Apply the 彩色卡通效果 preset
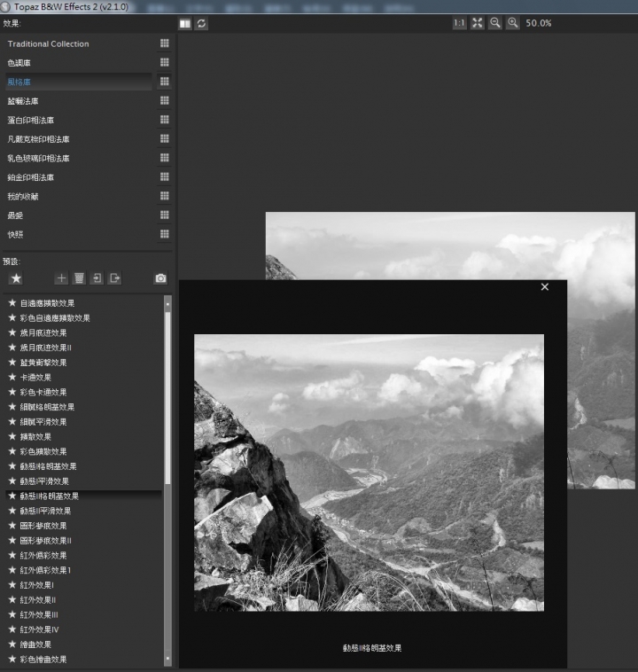This screenshot has height=672, width=638. (x=43, y=392)
